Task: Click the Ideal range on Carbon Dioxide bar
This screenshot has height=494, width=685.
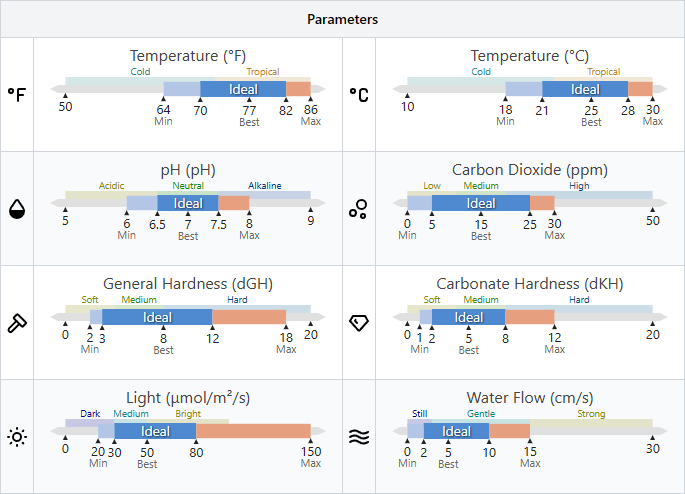Action: pyautogui.click(x=481, y=203)
